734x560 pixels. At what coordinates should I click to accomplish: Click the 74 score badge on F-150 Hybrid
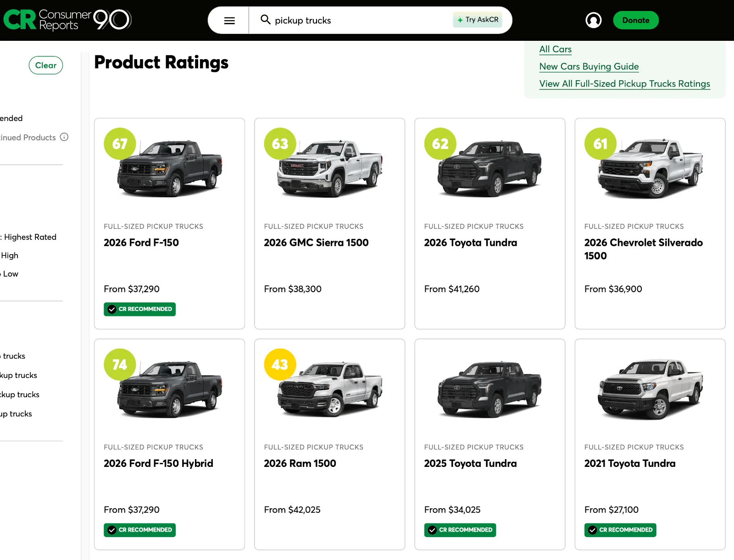(x=120, y=364)
